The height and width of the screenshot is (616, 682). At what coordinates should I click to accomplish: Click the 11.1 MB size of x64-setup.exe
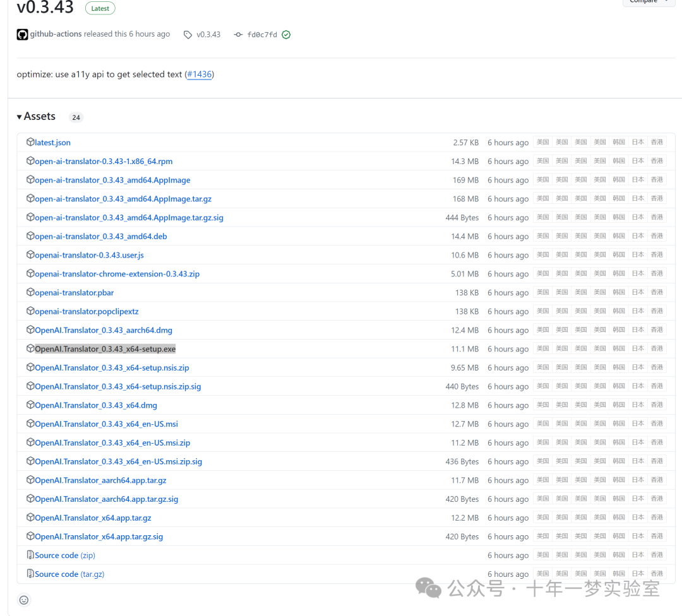pyautogui.click(x=465, y=349)
